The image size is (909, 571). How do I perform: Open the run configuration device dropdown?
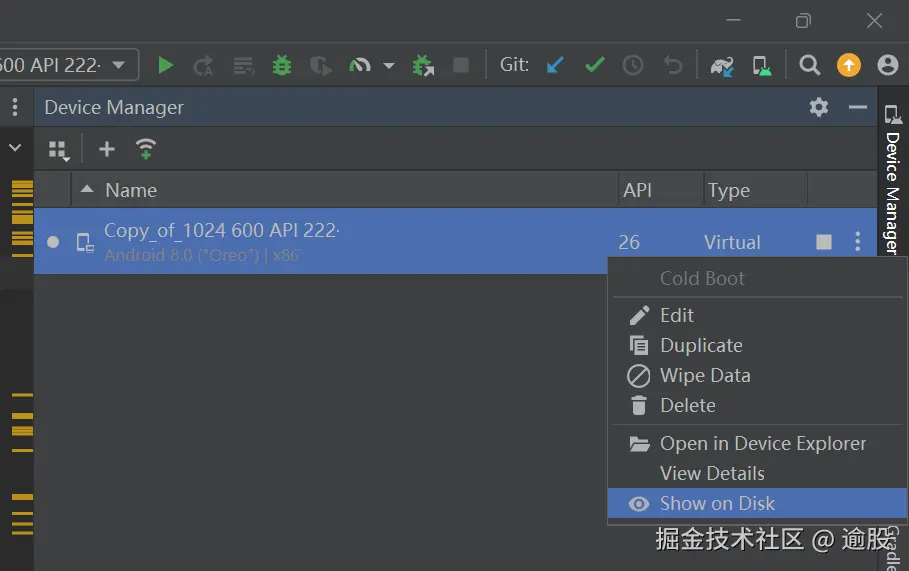coord(68,64)
